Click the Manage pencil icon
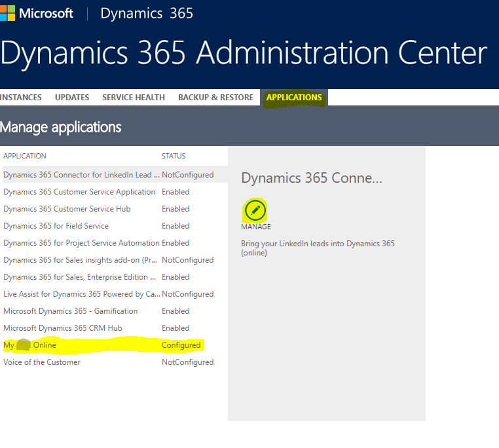 pos(255,210)
